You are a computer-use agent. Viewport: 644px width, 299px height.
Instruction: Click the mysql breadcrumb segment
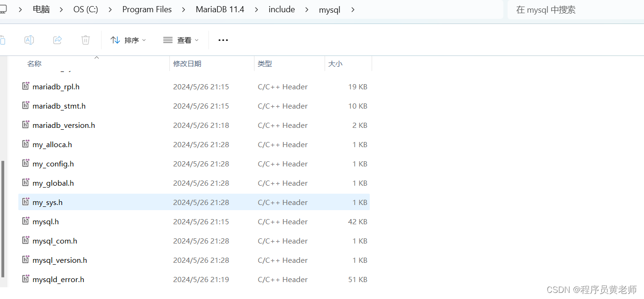pyautogui.click(x=330, y=9)
